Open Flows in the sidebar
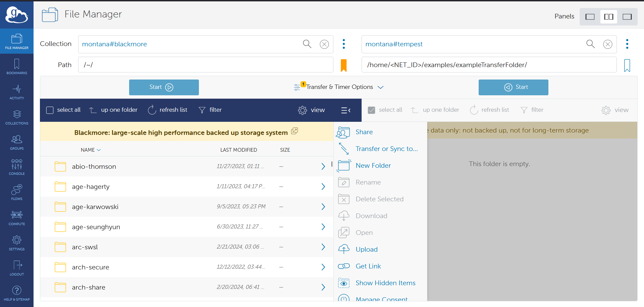 17,193
